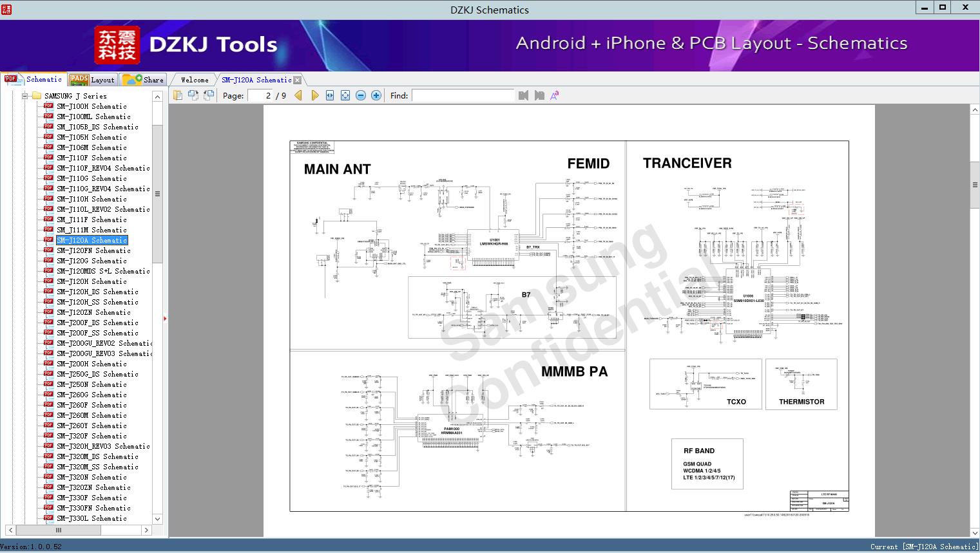This screenshot has height=553, width=980.
Task: Select SM-J110F_REV04 Schematic in the list
Action: (x=103, y=168)
